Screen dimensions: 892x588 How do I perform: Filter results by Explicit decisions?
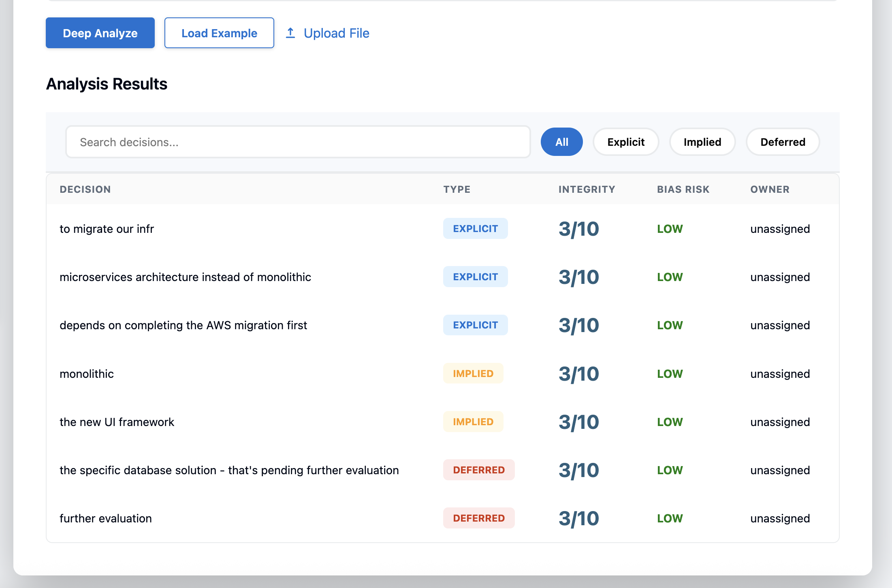pos(625,142)
